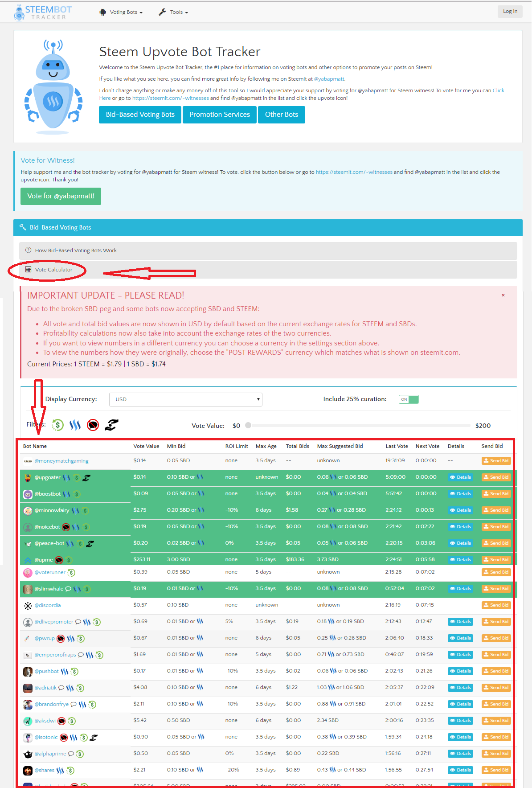Open the @brandonfrye bot link
The height and width of the screenshot is (788, 532).
click(x=52, y=704)
